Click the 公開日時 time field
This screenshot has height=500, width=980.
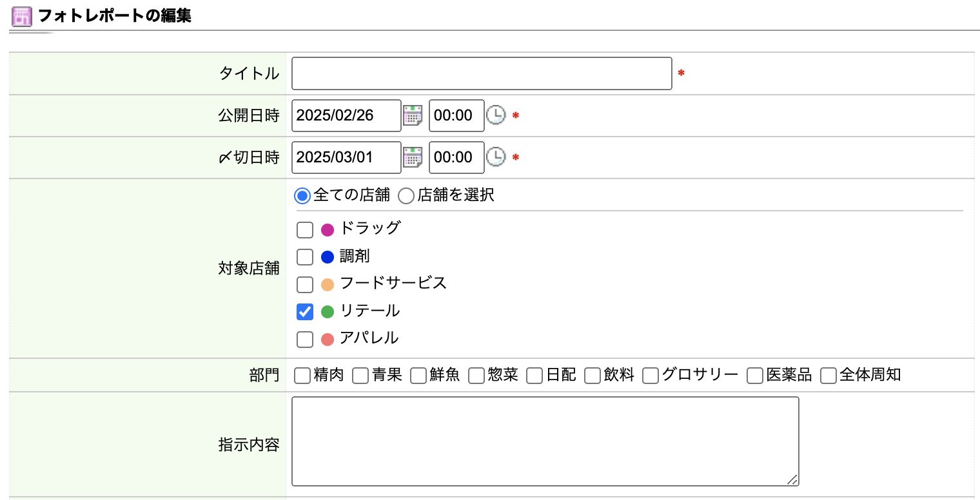click(456, 115)
